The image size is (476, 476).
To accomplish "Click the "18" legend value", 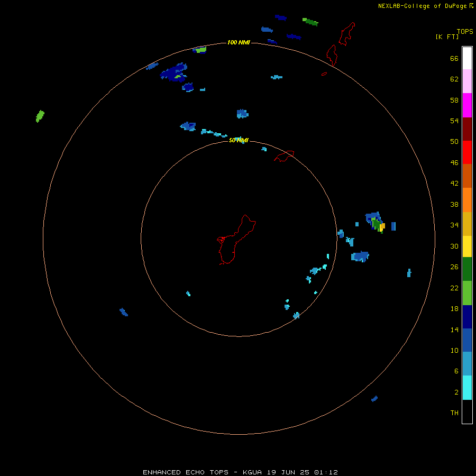I will pyautogui.click(x=454, y=309).
